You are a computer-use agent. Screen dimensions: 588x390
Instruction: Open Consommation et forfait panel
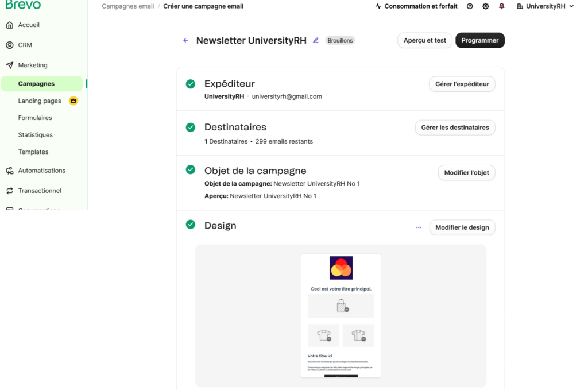tap(416, 6)
